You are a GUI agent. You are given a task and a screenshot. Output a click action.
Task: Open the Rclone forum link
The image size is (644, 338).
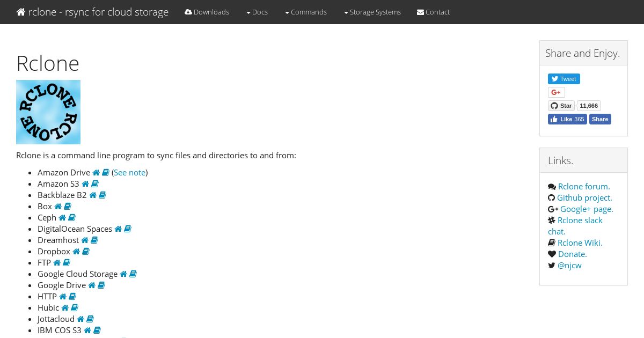pyautogui.click(x=584, y=187)
